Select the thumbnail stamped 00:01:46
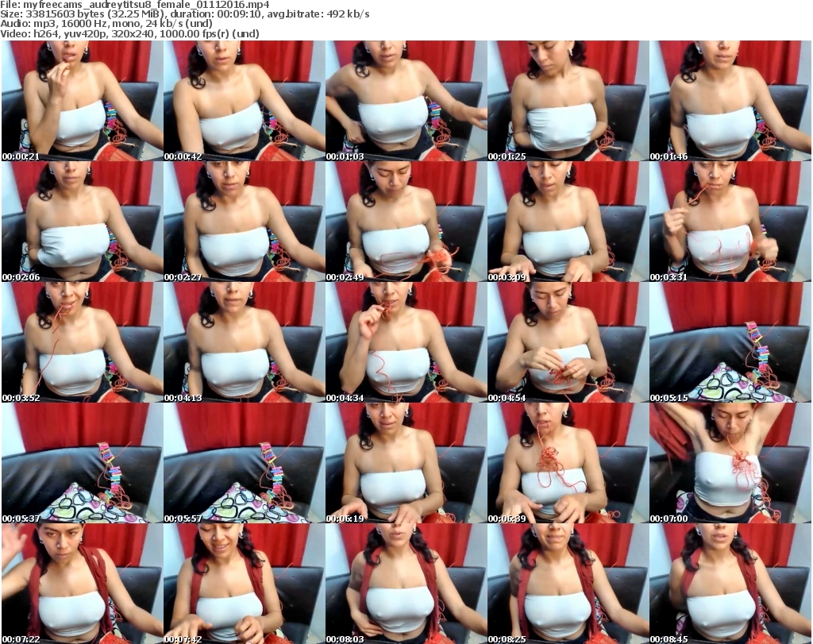 click(730, 101)
